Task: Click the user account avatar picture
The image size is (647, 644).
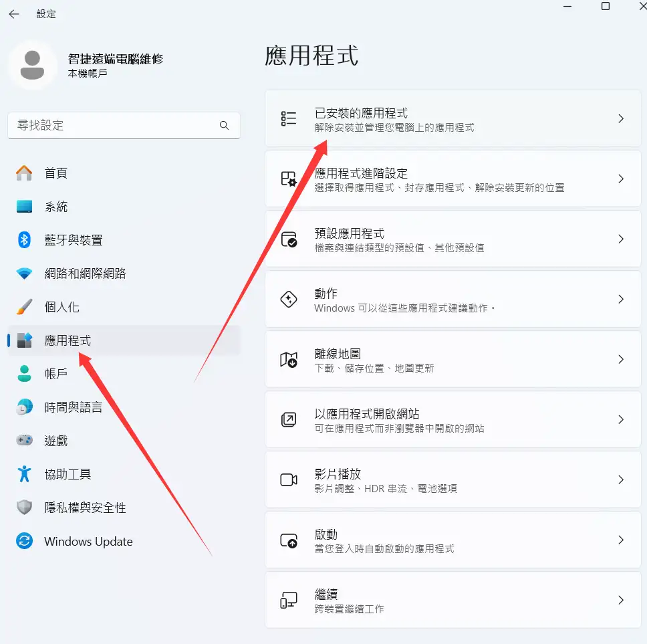Action: [x=32, y=65]
